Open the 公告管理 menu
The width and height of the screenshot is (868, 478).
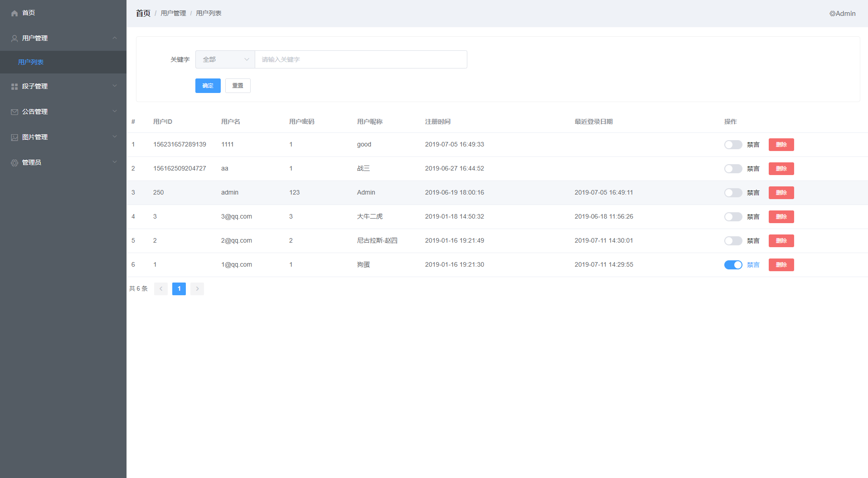click(63, 112)
